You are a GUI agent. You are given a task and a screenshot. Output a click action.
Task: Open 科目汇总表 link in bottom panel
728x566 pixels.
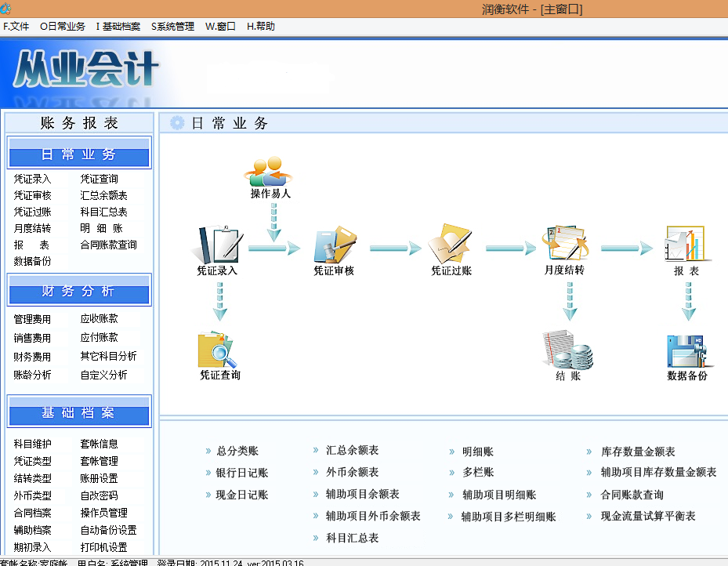pos(353,538)
